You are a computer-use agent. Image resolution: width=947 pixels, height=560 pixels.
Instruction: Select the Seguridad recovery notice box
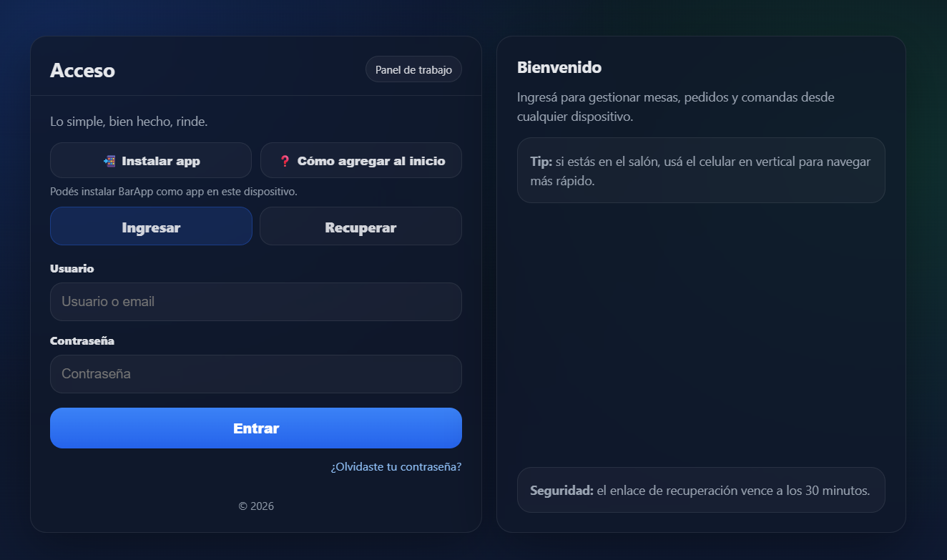click(x=701, y=490)
